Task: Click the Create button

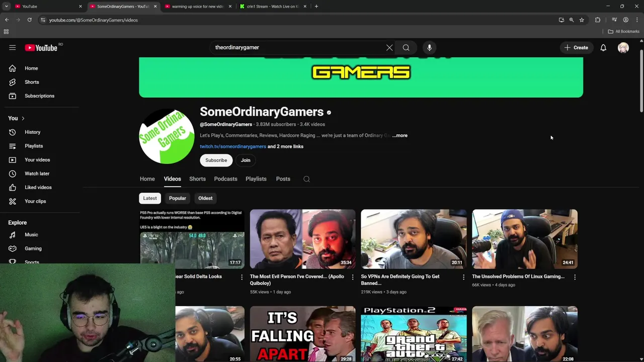Action: (576, 48)
